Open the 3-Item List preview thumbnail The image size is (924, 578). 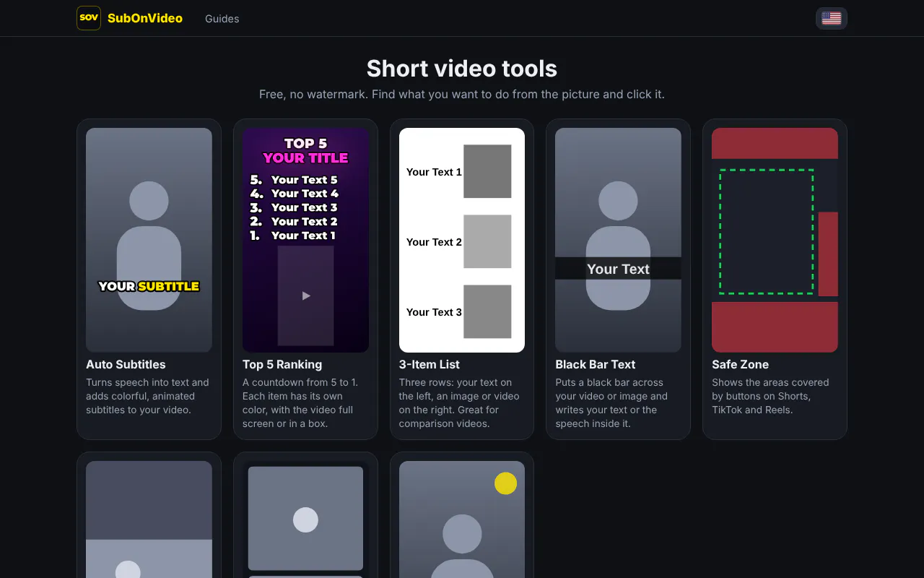coord(462,240)
